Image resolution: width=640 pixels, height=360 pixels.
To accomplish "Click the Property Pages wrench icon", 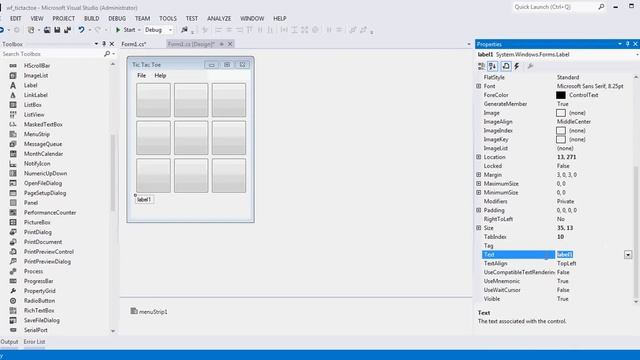I will (x=530, y=66).
